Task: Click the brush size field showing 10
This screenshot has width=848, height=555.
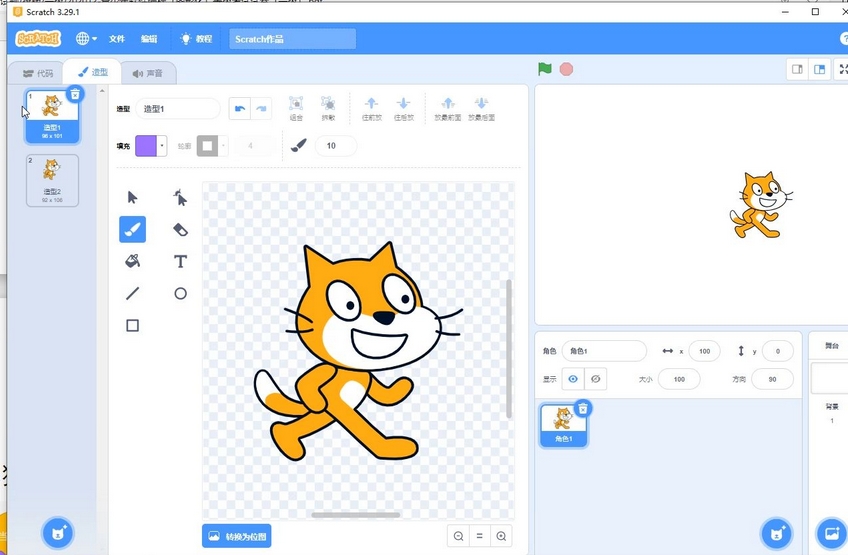Action: click(x=335, y=146)
